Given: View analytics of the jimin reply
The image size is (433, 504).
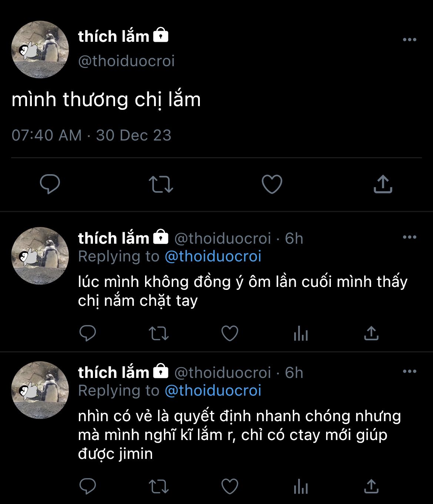Looking at the screenshot, I should (301, 487).
